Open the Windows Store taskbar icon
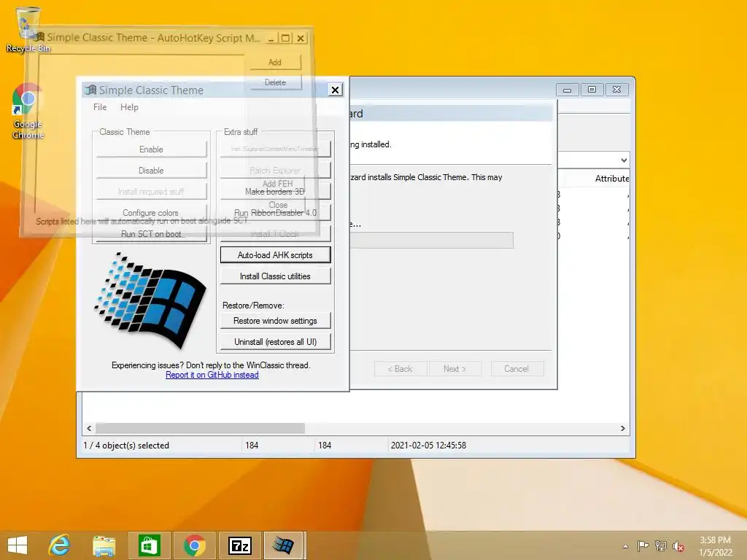747x560 pixels. pyautogui.click(x=149, y=545)
